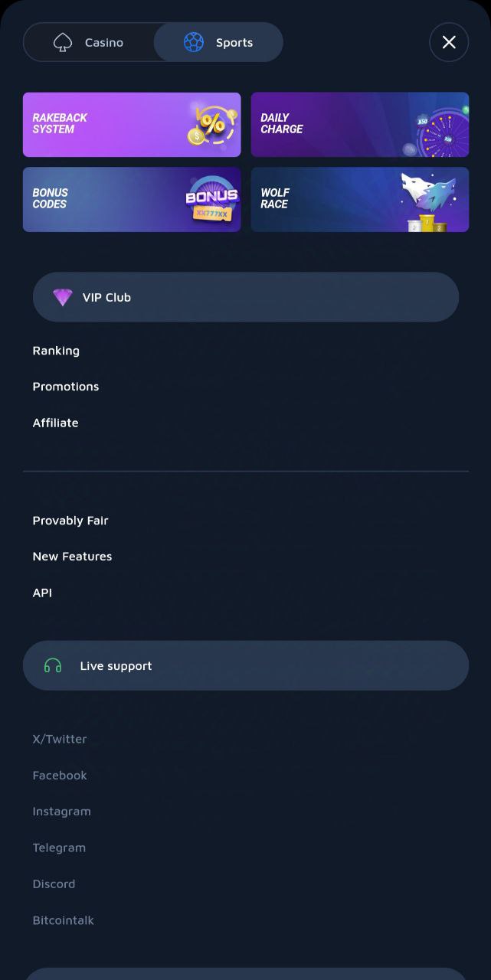Visit the Telegram social link
This screenshot has width=491, height=980.
pos(59,848)
